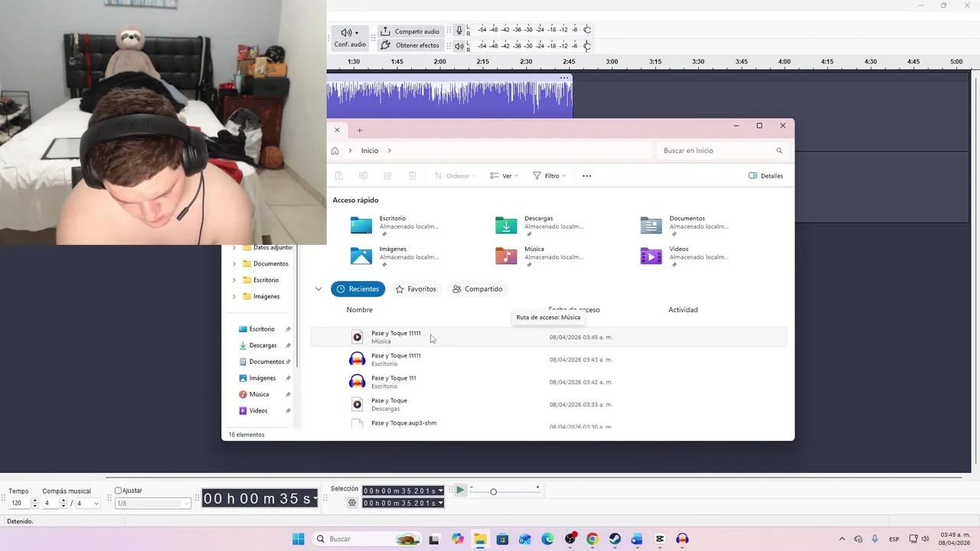This screenshot has height=551, width=980.
Task: Open File Explorer from the taskbar
Action: pyautogui.click(x=480, y=539)
